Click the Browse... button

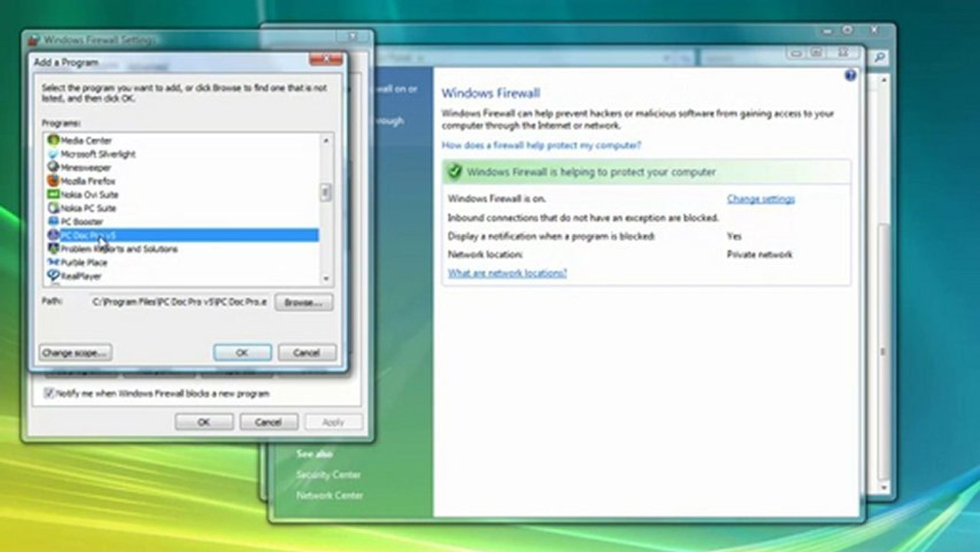(303, 302)
